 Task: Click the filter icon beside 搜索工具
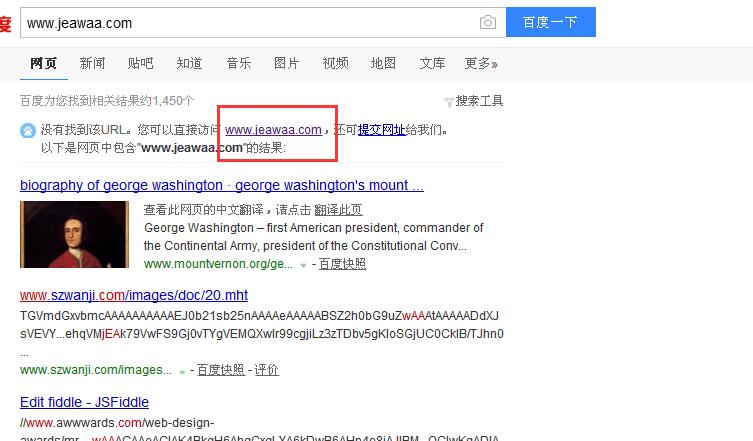(x=448, y=101)
